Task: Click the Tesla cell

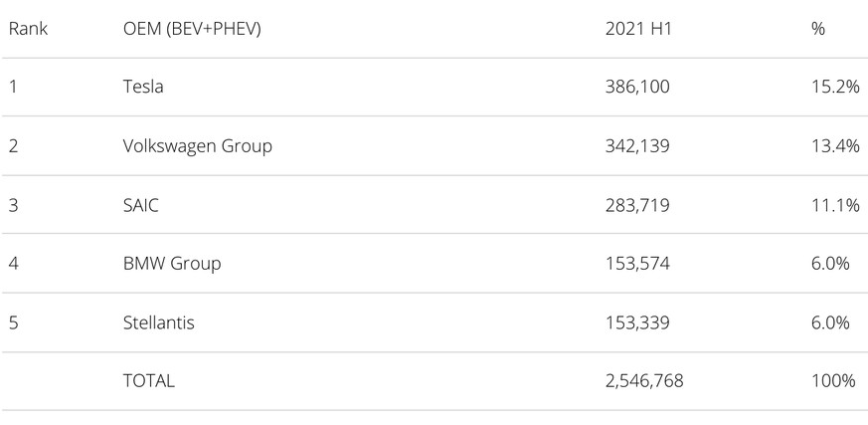Action: [x=143, y=88]
